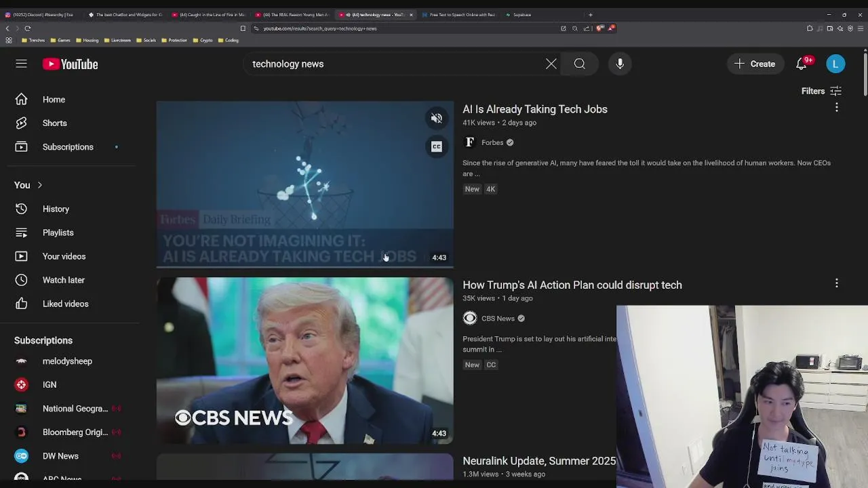
Task: Open title AI Is Already Taking Tech Jobs
Action: [535, 109]
